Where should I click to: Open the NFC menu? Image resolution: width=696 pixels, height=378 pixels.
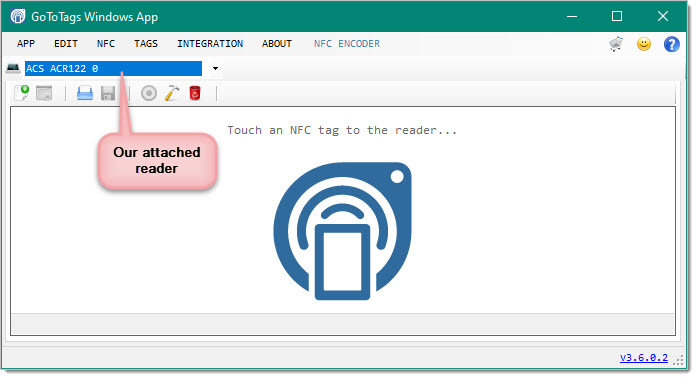pyautogui.click(x=106, y=43)
